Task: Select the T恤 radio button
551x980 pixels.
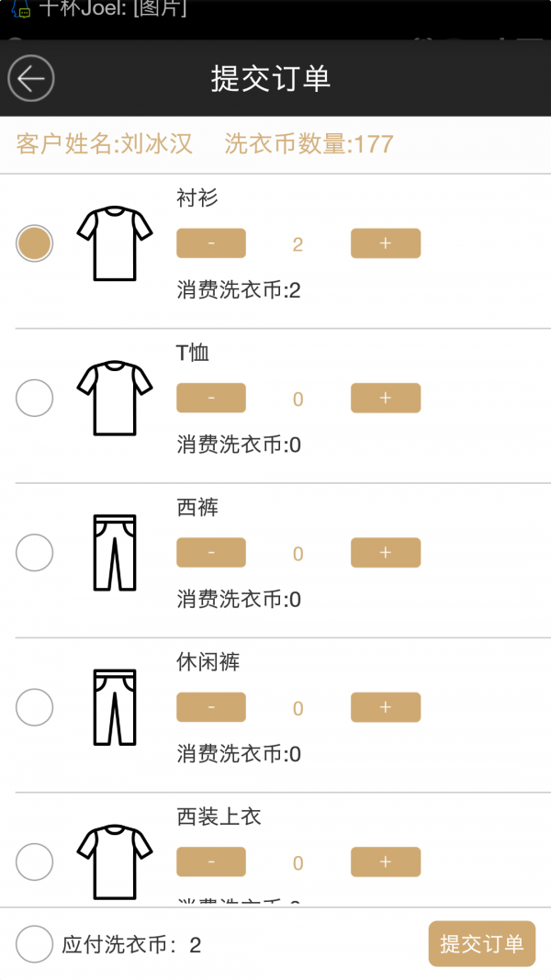Action: coord(35,398)
